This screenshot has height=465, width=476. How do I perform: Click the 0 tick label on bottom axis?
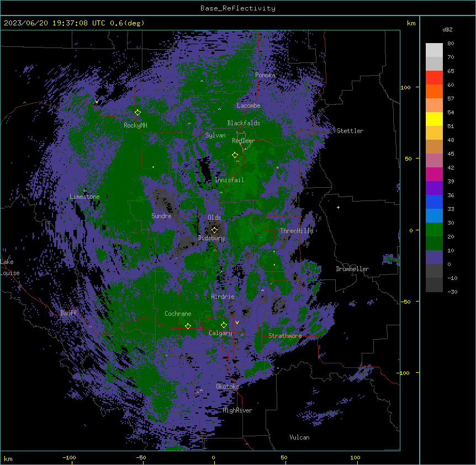213,458
